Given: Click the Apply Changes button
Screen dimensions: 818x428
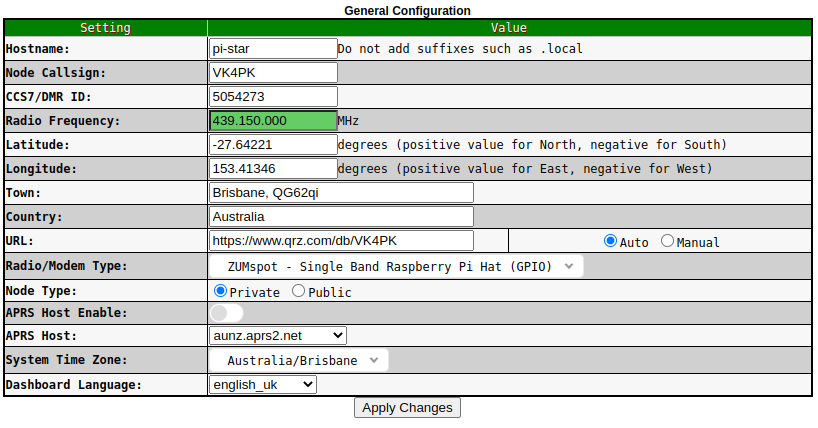Looking at the screenshot, I should [x=407, y=407].
